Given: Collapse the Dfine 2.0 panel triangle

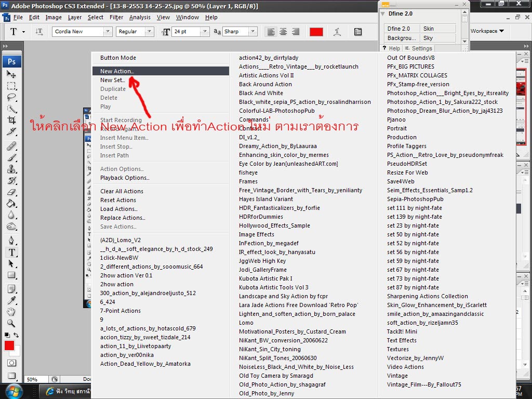Looking at the screenshot, I should click(383, 14).
